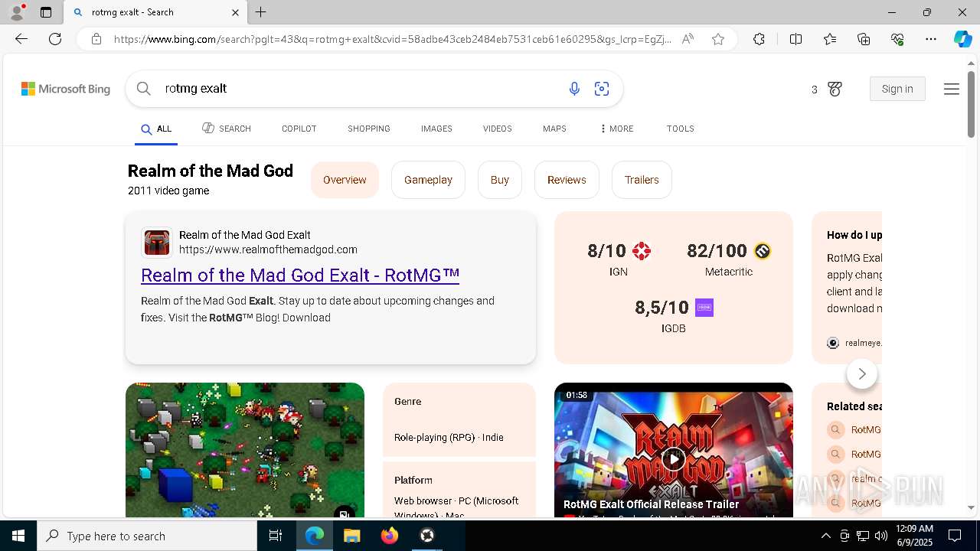This screenshot has height=551, width=980.
Task: Open a new browser tab
Action: coord(261,12)
